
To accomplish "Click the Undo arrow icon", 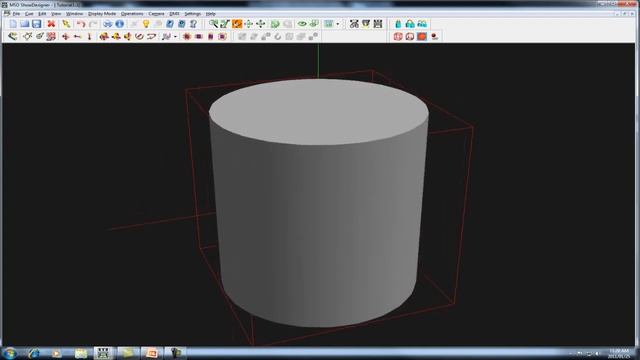I will coord(81,24).
